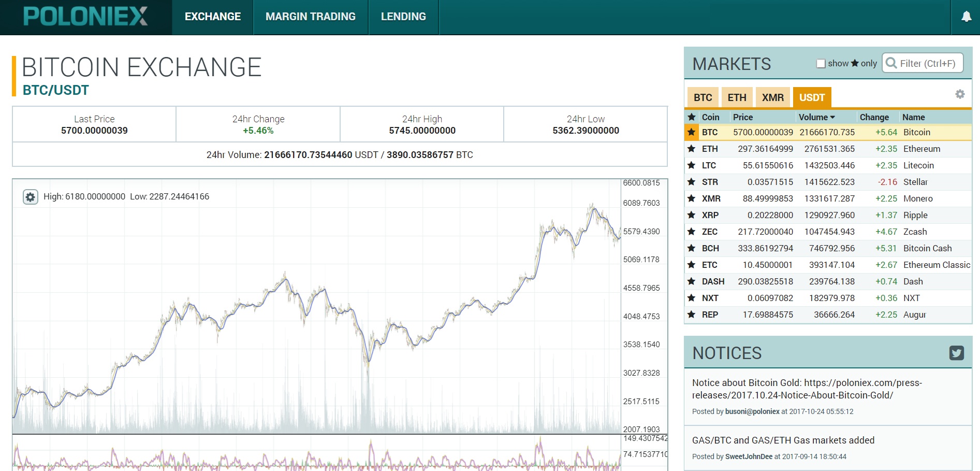This screenshot has width=980, height=471.
Task: Enable the show starred only checkbox
Action: pyautogui.click(x=821, y=64)
